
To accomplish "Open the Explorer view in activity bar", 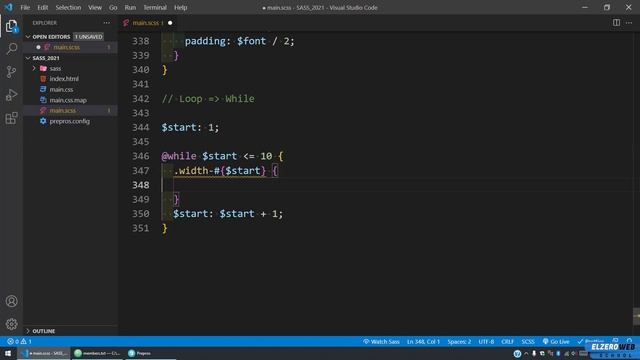I will tap(11, 26).
